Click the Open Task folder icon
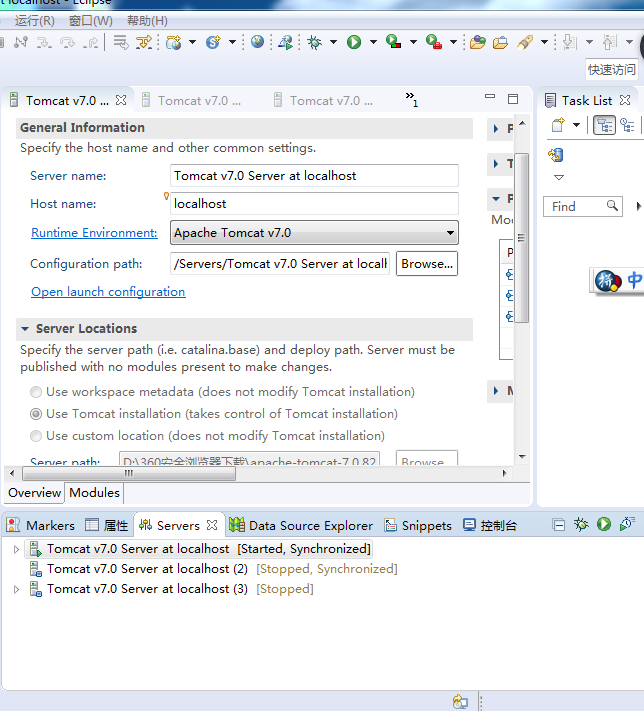 500,43
